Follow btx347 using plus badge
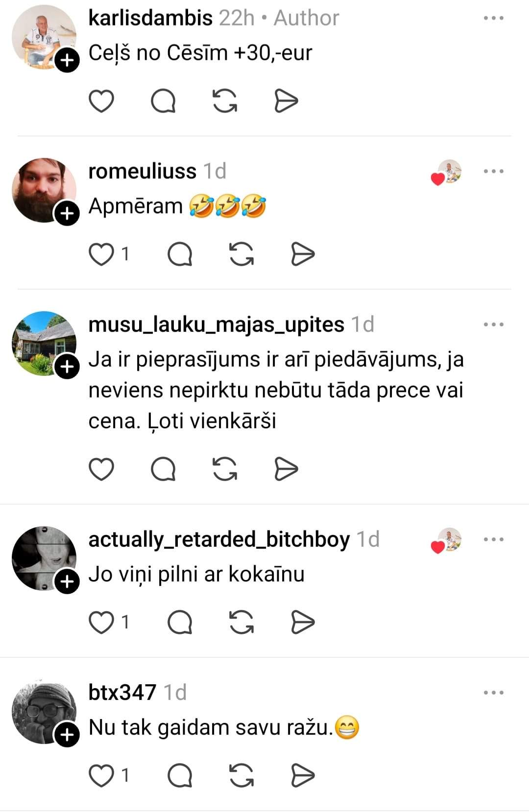Viewport: 529px width, 812px height. (67, 734)
